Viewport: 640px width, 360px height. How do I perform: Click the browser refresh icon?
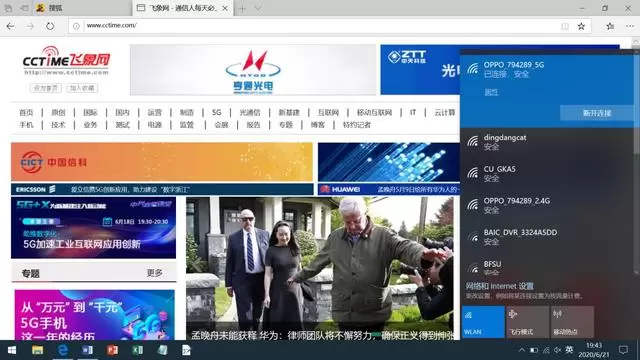[x=50, y=26]
